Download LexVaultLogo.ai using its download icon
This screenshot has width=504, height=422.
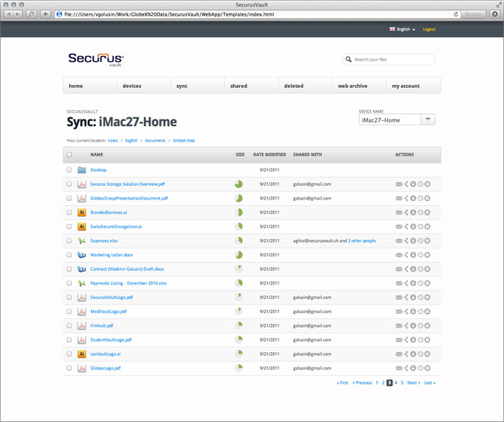tap(413, 354)
